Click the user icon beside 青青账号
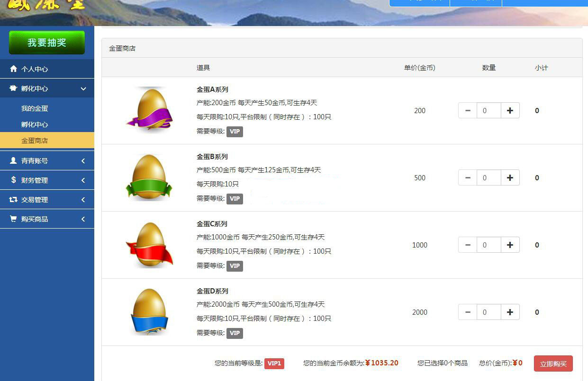The width and height of the screenshot is (588, 381). pyautogui.click(x=13, y=161)
